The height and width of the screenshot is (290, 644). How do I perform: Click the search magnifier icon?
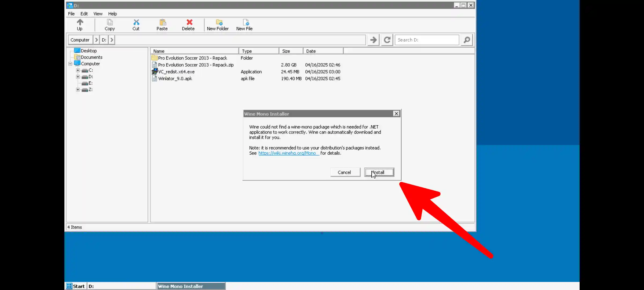(467, 40)
